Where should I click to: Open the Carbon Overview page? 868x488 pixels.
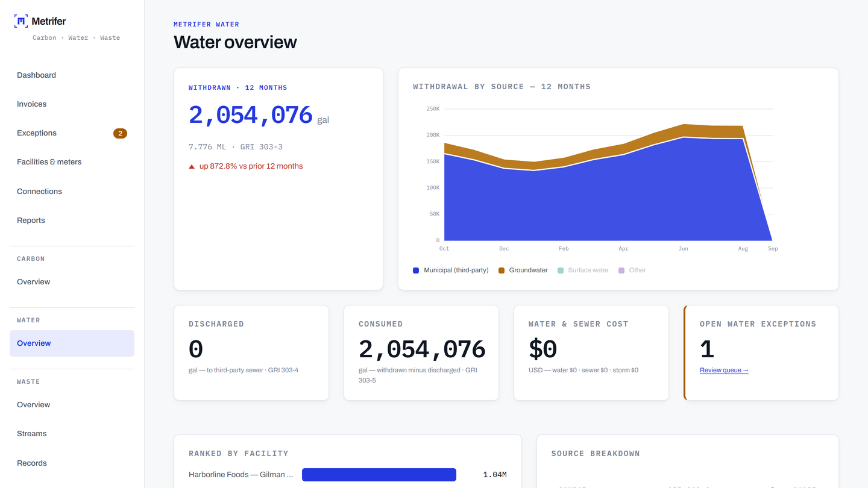tap(72, 282)
